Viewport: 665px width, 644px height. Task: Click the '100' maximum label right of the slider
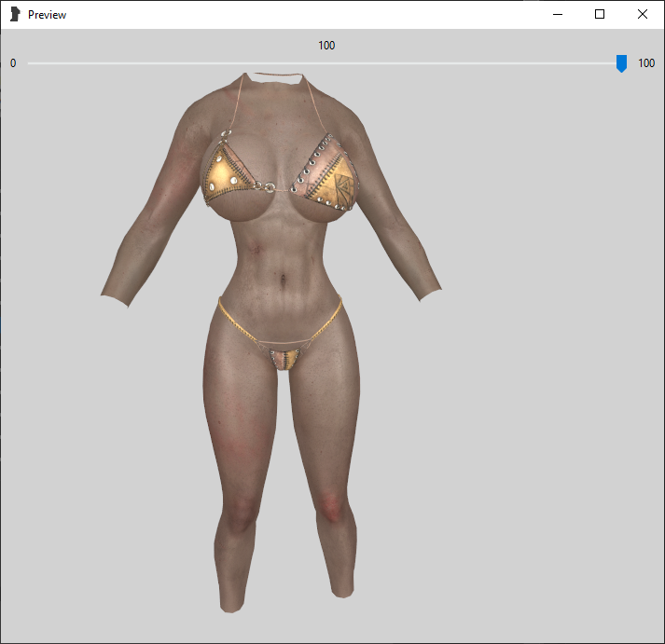(646, 63)
